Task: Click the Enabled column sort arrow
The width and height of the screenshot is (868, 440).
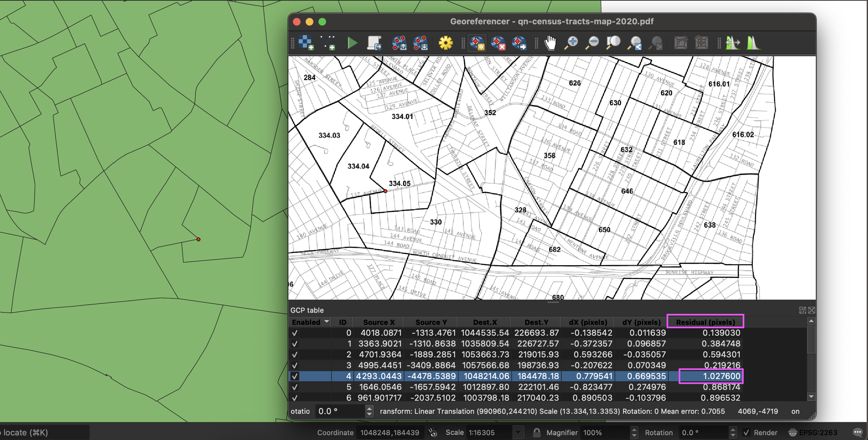Action: pos(326,322)
